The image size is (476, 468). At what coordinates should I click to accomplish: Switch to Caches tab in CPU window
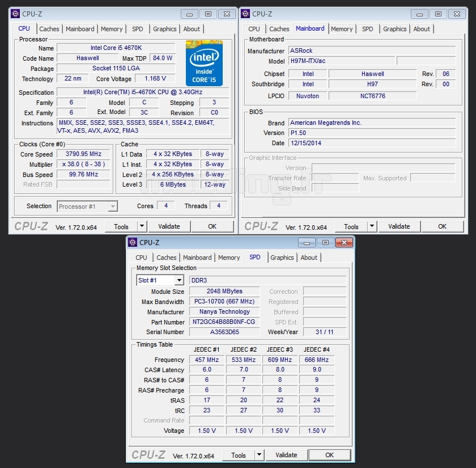(x=49, y=29)
